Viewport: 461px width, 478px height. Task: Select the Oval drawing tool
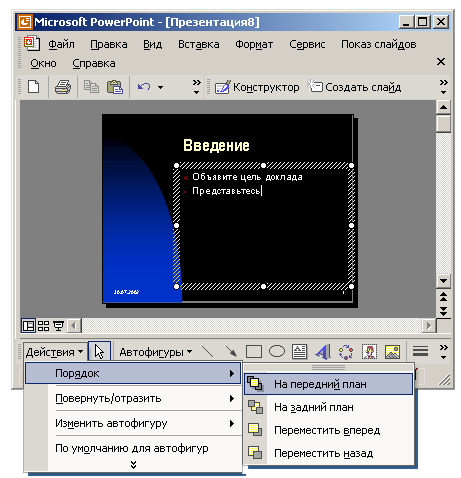(277, 351)
